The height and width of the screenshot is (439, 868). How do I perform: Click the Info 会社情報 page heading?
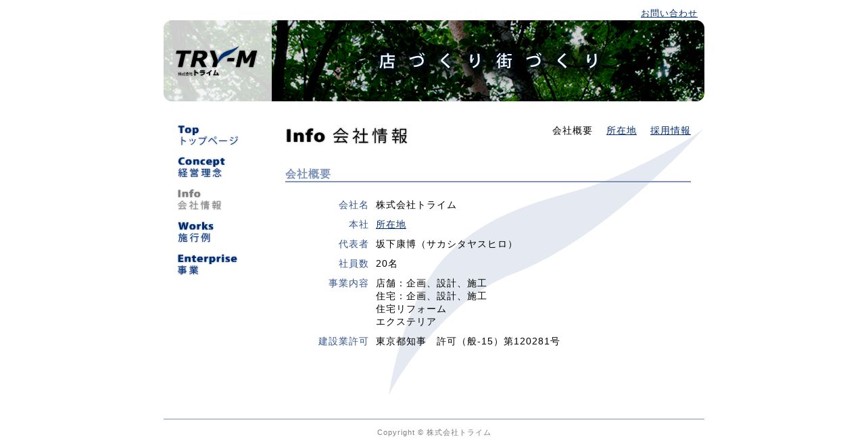347,135
